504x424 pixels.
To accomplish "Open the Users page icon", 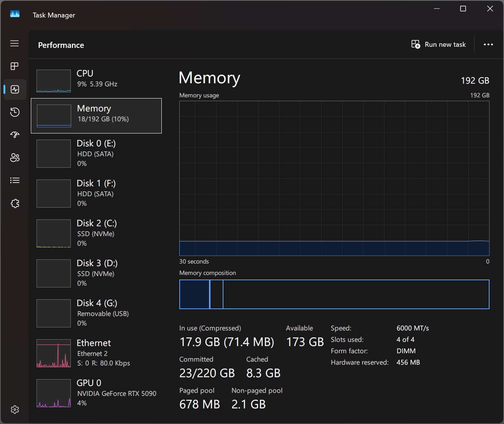I will (x=14, y=157).
